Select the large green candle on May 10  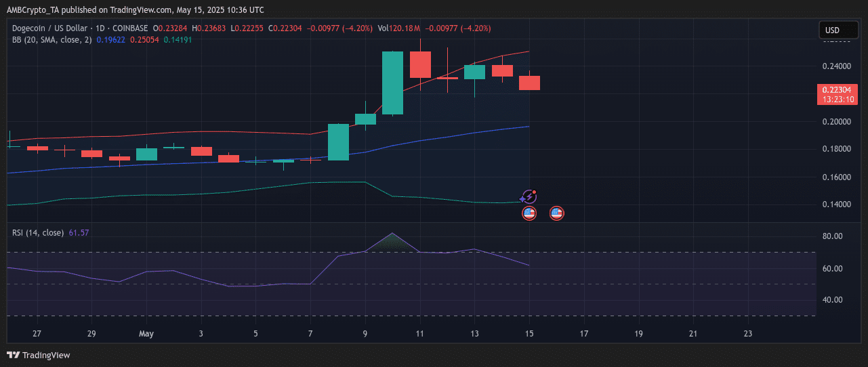(x=393, y=83)
